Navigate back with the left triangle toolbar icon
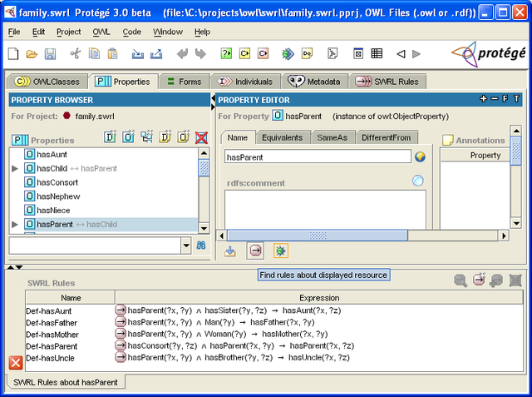532x397 pixels. click(401, 53)
